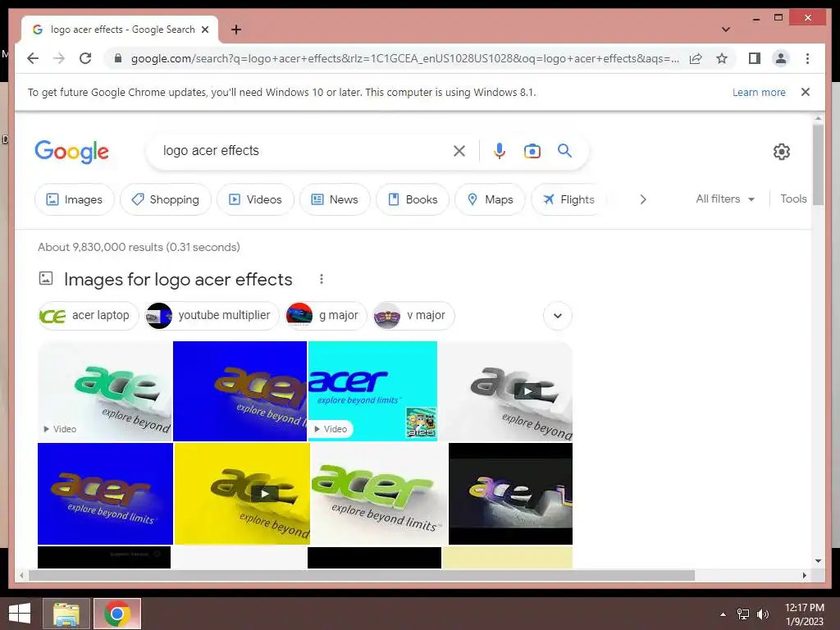Viewport: 840px width, 630px height.
Task: Click About 9,830,000 results text
Action: click(139, 247)
